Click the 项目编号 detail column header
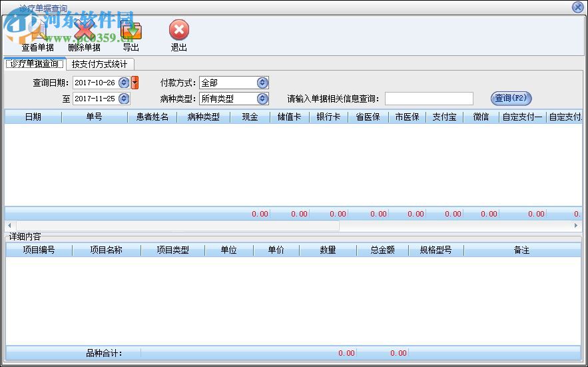Viewport: 588px width, 367px height. pyautogui.click(x=39, y=250)
